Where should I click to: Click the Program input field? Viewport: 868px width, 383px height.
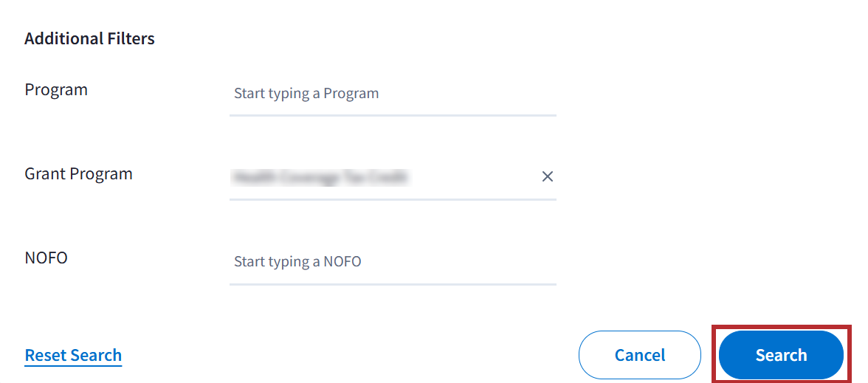[x=392, y=94]
